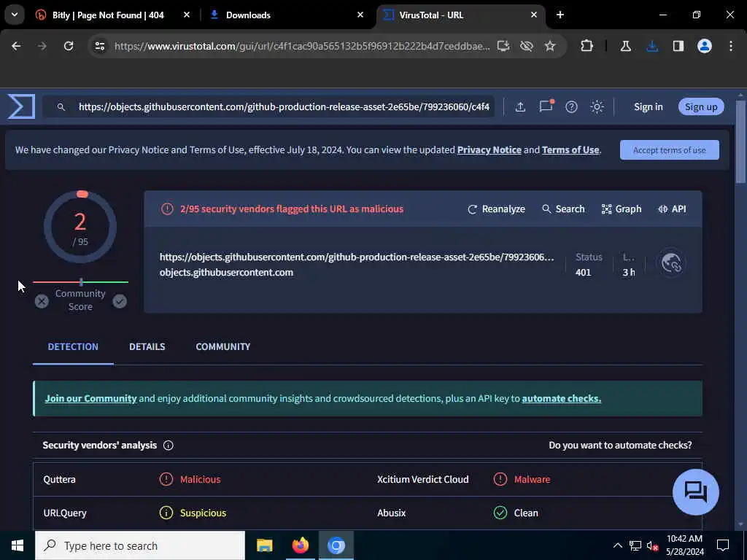
Task: Go back in browser
Action: pyautogui.click(x=16, y=46)
